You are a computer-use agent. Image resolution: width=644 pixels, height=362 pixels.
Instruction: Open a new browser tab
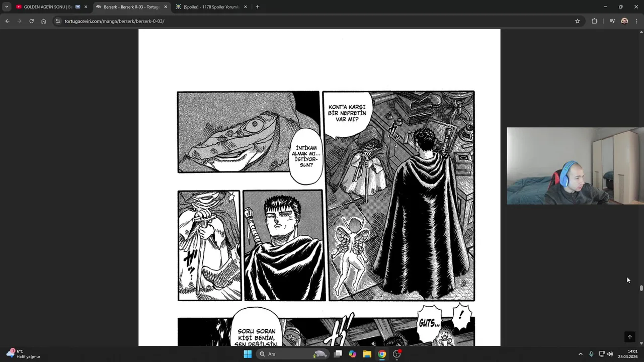[x=257, y=7]
